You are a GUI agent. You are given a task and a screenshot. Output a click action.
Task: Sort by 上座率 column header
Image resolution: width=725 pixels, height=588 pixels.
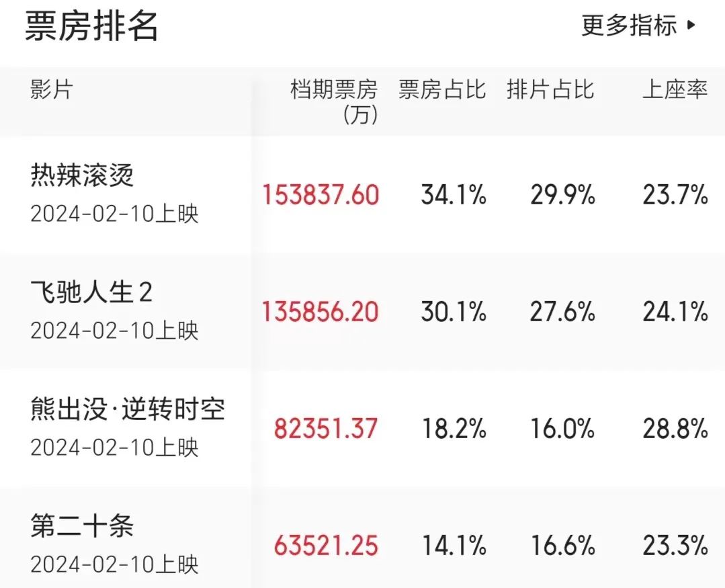(675, 90)
